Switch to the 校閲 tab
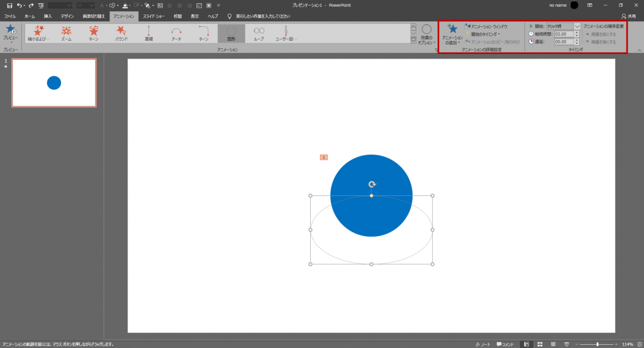This screenshot has width=644, height=348. [x=177, y=16]
